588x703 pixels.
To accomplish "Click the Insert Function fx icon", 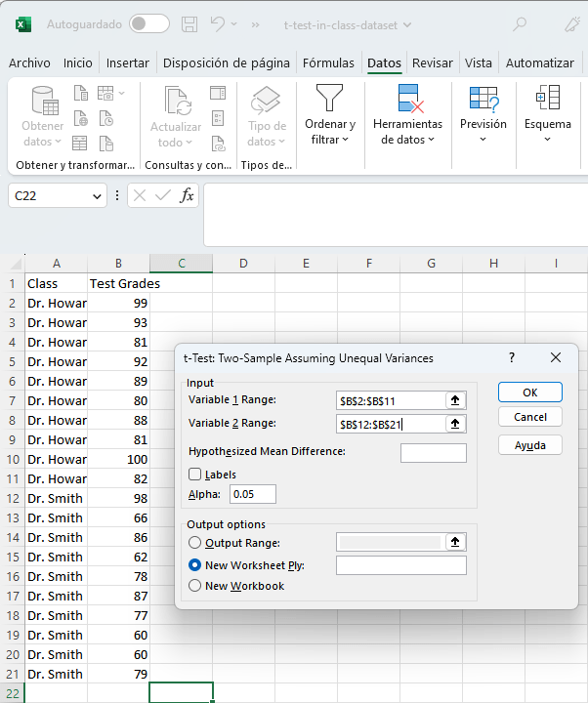I will 188,195.
